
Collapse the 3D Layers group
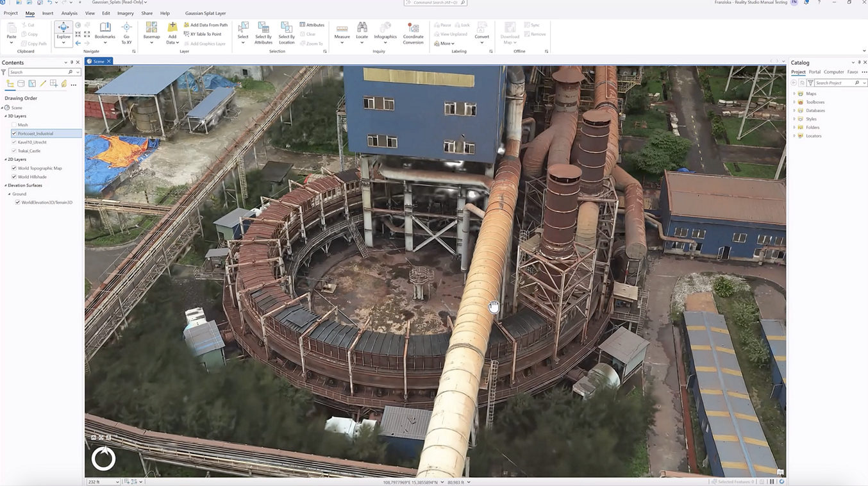(x=6, y=116)
